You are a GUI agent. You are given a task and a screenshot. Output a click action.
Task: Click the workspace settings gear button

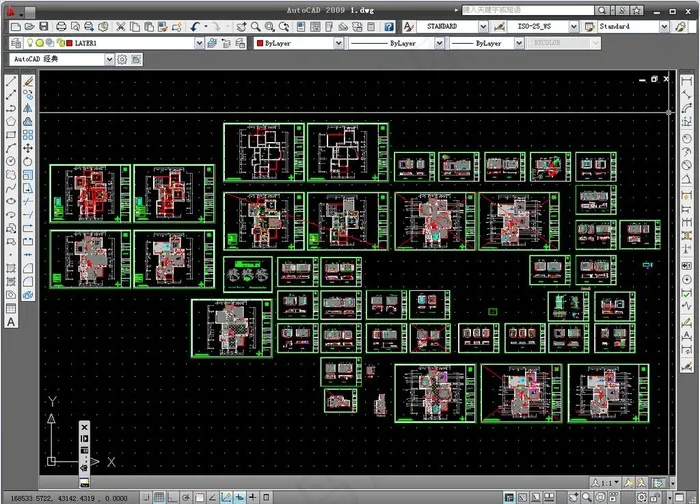[x=122, y=59]
